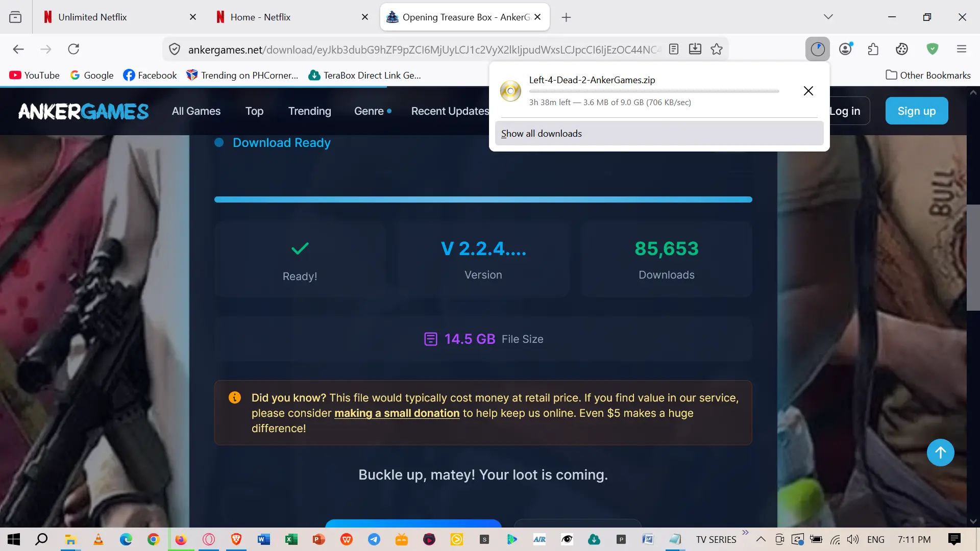The width and height of the screenshot is (980, 551).
Task: Go to Trending section
Action: 309,111
